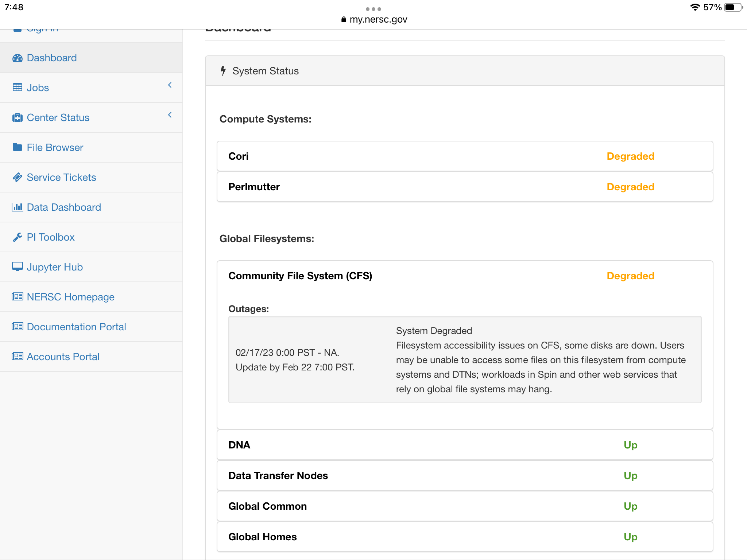Collapse the Community File System row

point(465,276)
